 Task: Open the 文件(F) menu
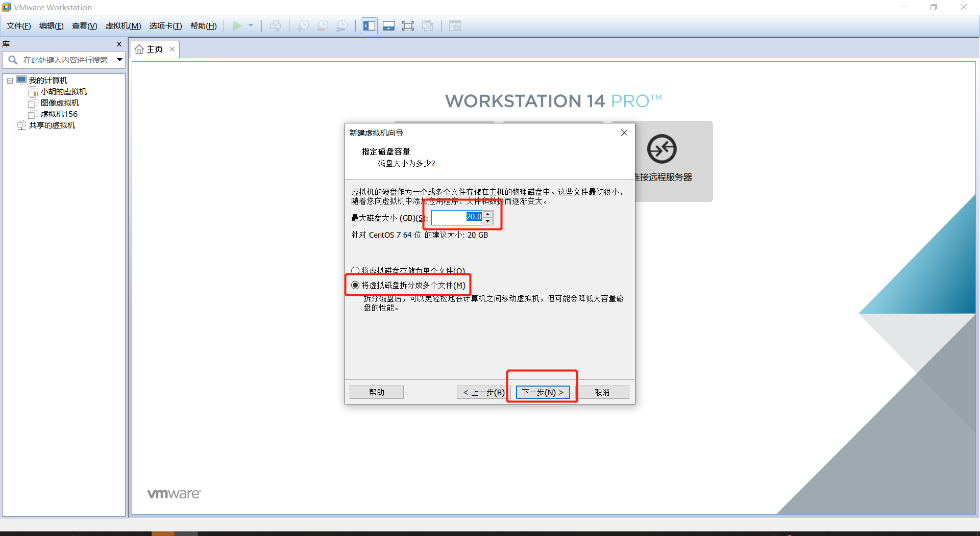tap(19, 26)
